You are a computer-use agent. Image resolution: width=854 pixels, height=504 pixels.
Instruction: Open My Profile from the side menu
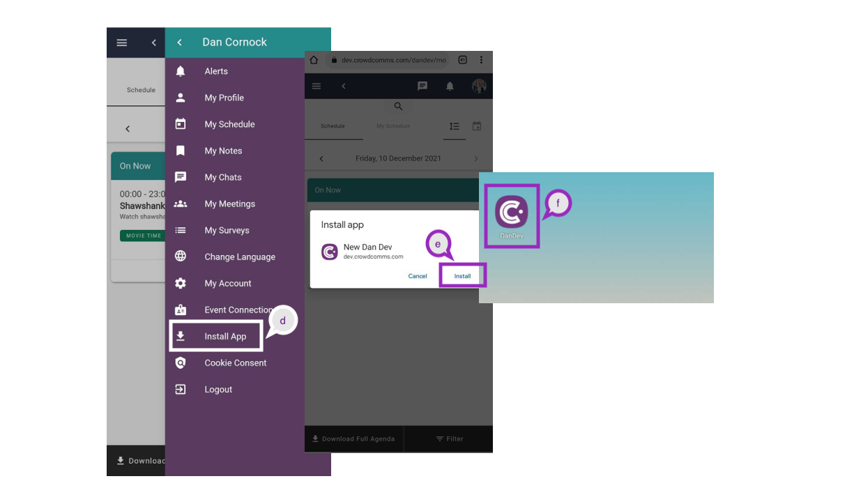point(224,98)
